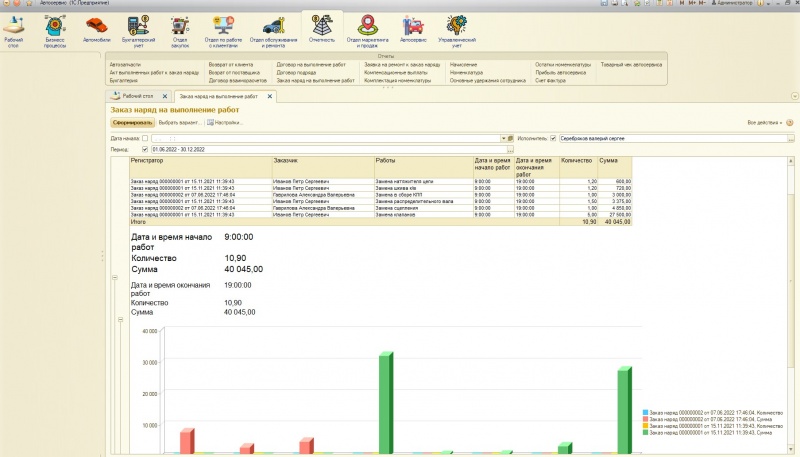This screenshot has width=800, height=457.
Task: Click the info icon near Администратор
Action: (x=761, y=3)
